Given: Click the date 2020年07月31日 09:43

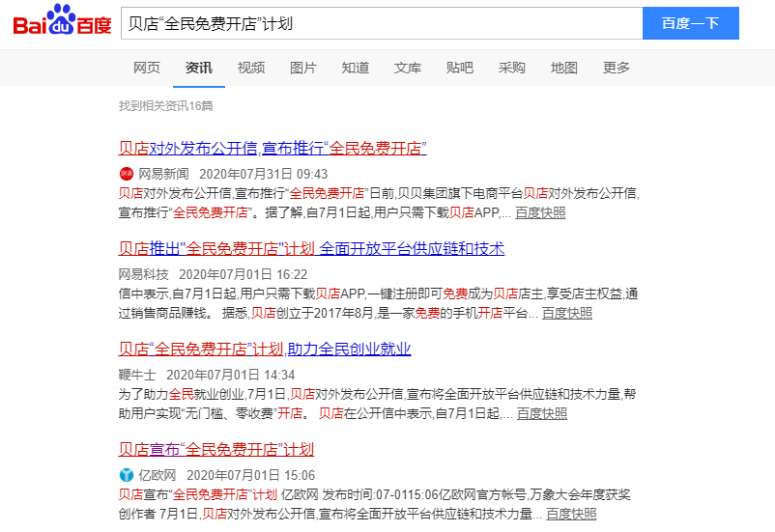Looking at the screenshot, I should click(x=264, y=174).
